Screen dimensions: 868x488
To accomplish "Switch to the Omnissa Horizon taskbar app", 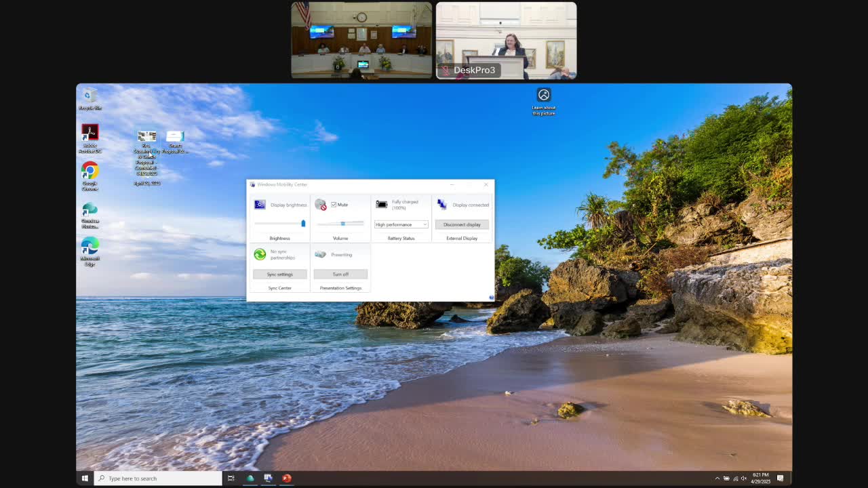I will click(x=250, y=479).
